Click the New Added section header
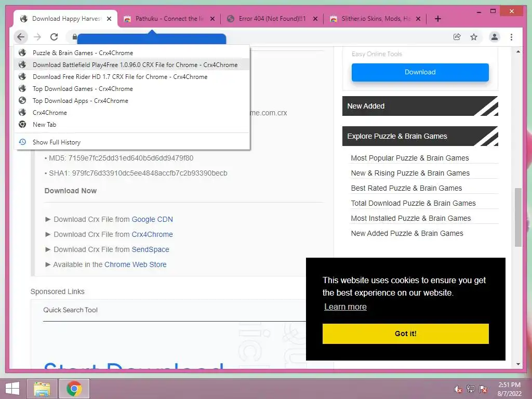 (x=420, y=106)
